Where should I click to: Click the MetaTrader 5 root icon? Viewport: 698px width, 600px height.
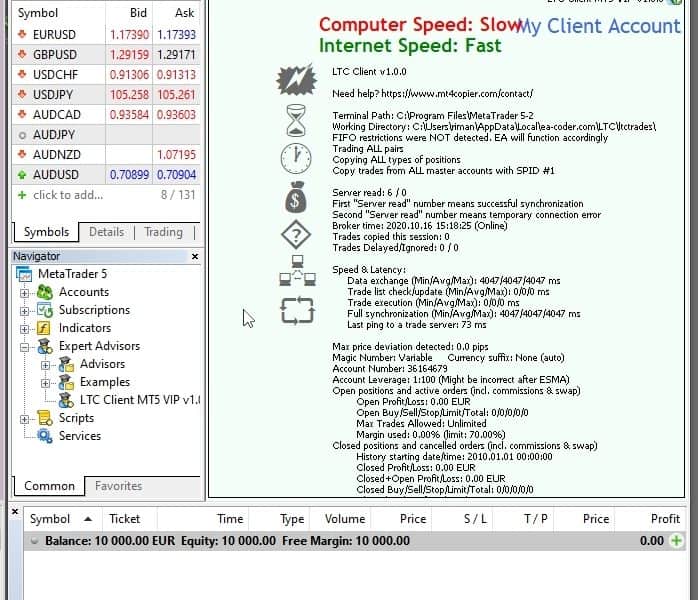click(x=24, y=274)
